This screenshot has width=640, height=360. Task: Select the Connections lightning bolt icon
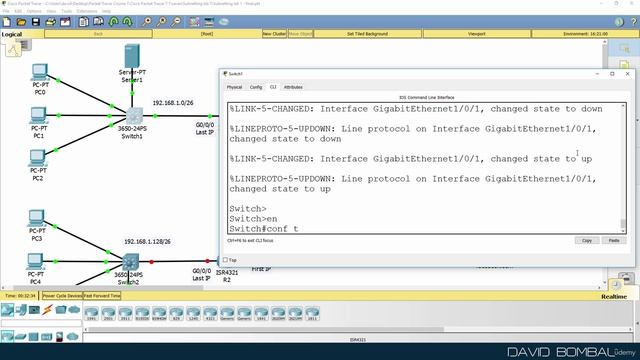click(48, 310)
